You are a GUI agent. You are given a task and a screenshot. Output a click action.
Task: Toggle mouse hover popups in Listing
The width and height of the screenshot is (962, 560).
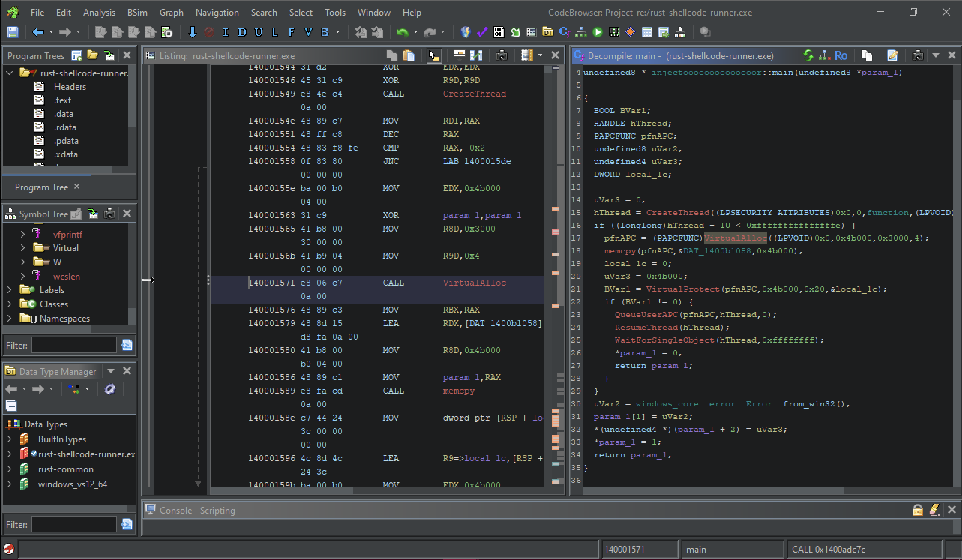[434, 56]
